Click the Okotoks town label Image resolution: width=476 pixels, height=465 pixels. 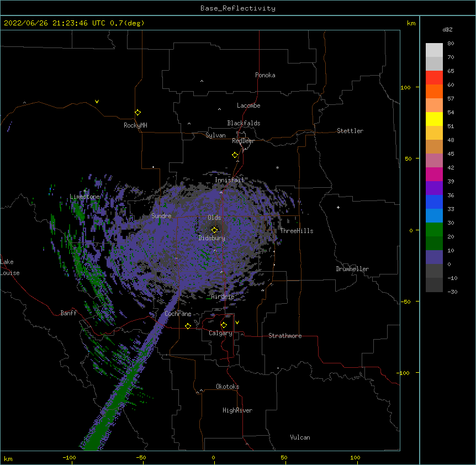tap(228, 387)
